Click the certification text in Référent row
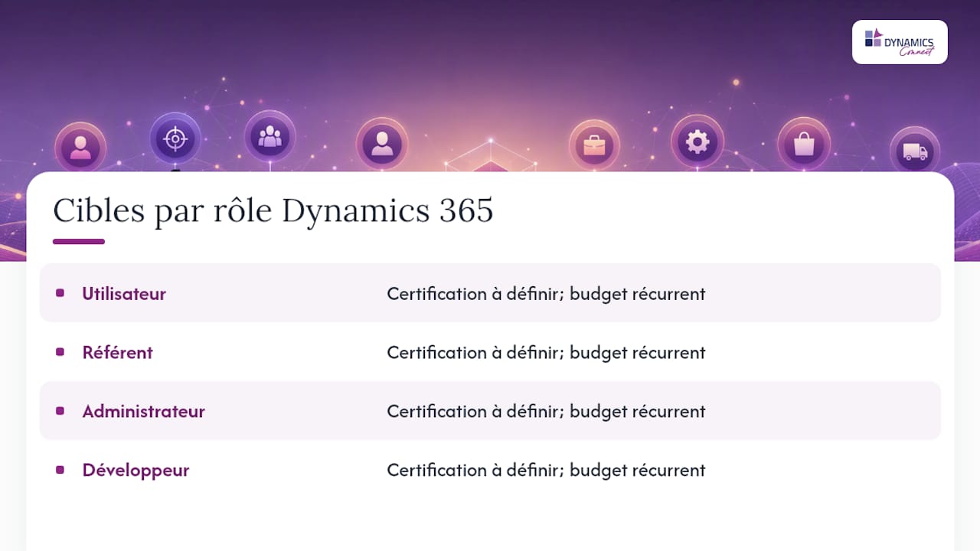Viewport: 980px width, 551px height. (x=546, y=352)
